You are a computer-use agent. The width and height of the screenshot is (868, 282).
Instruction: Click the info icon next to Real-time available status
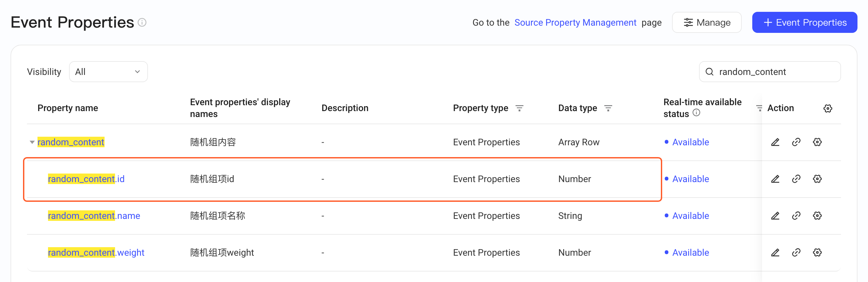(696, 113)
